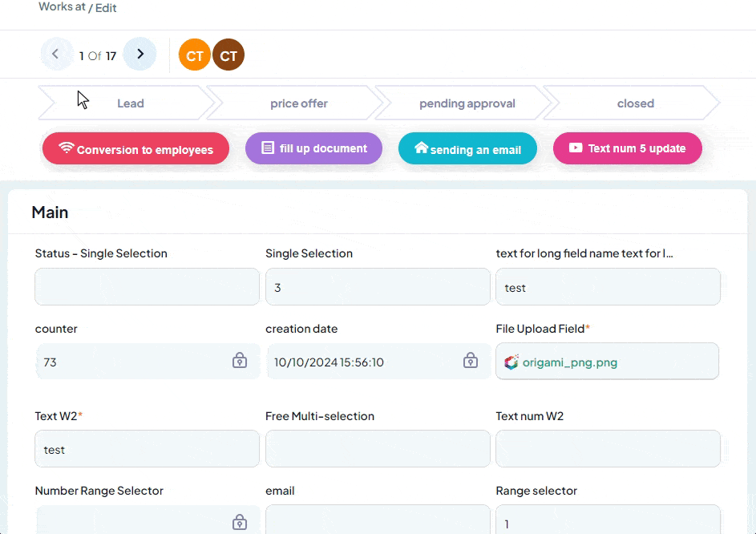The width and height of the screenshot is (756, 534).
Task: Click the 1 Of 17 record counter
Action: click(x=97, y=56)
